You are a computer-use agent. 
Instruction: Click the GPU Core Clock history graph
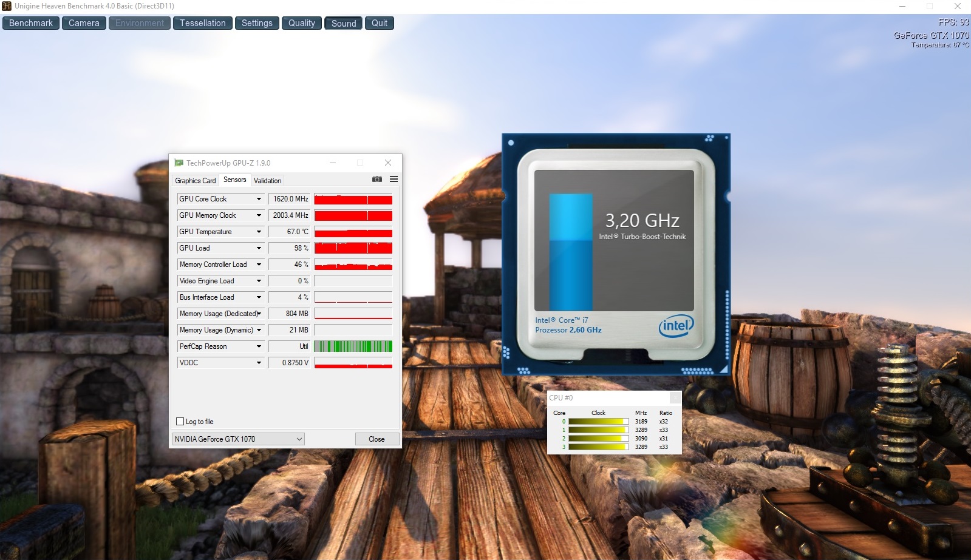[353, 199]
